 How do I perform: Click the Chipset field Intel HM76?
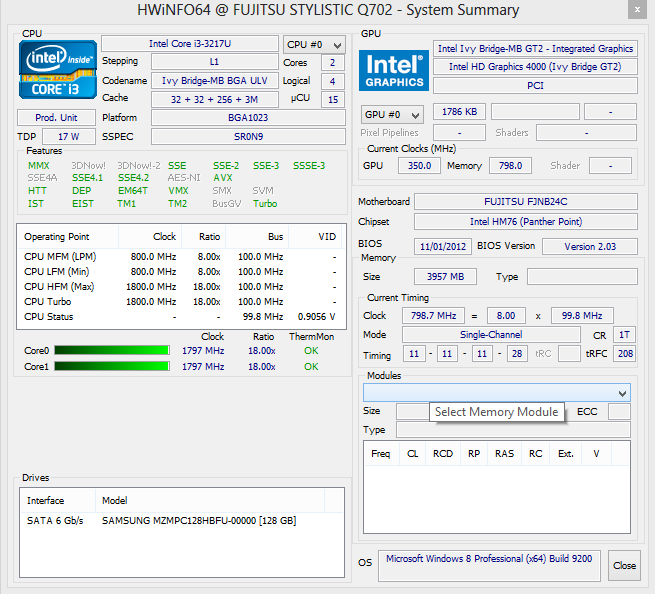526,221
